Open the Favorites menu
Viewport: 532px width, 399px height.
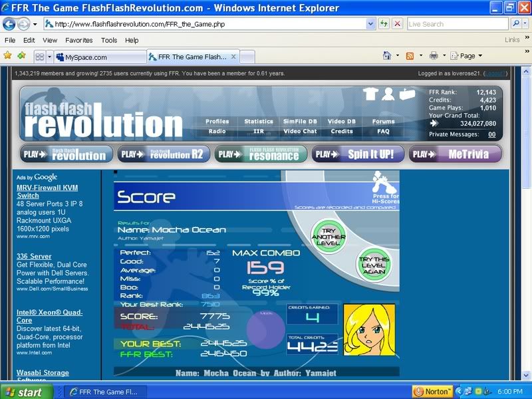[x=78, y=40]
